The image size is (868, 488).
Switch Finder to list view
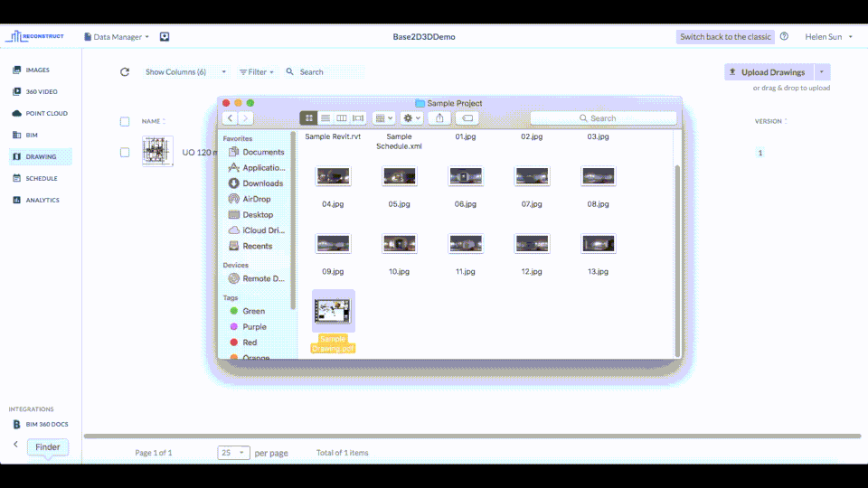(x=325, y=117)
